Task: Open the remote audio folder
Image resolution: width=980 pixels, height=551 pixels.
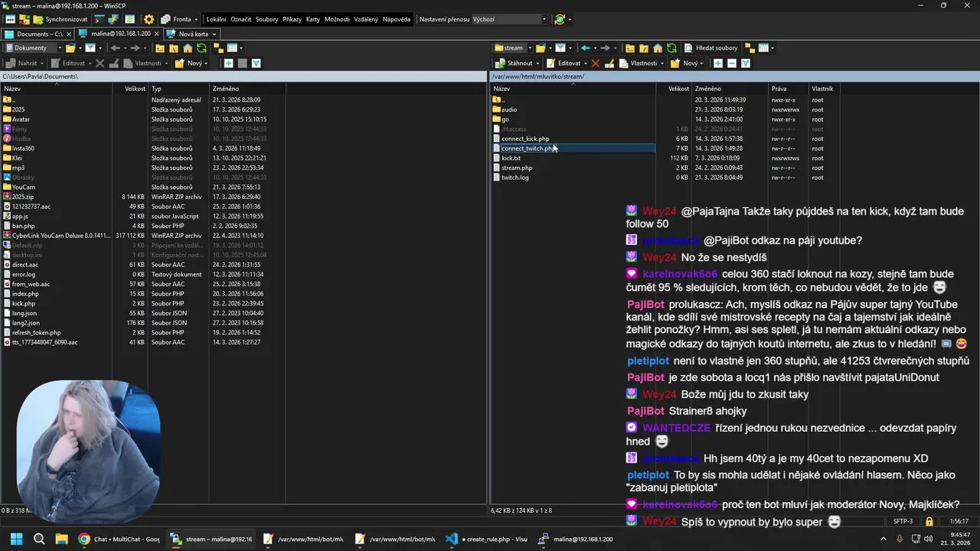Action: pos(509,109)
